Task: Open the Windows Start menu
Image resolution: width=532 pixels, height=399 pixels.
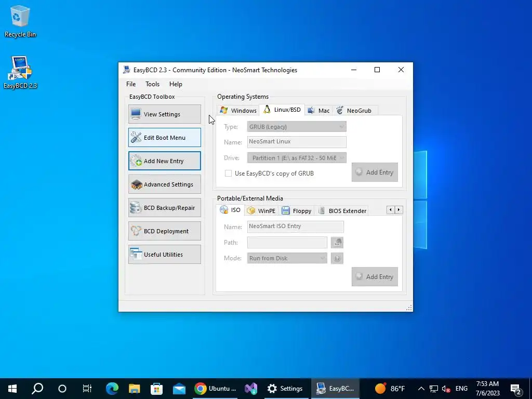Action: [12, 389]
